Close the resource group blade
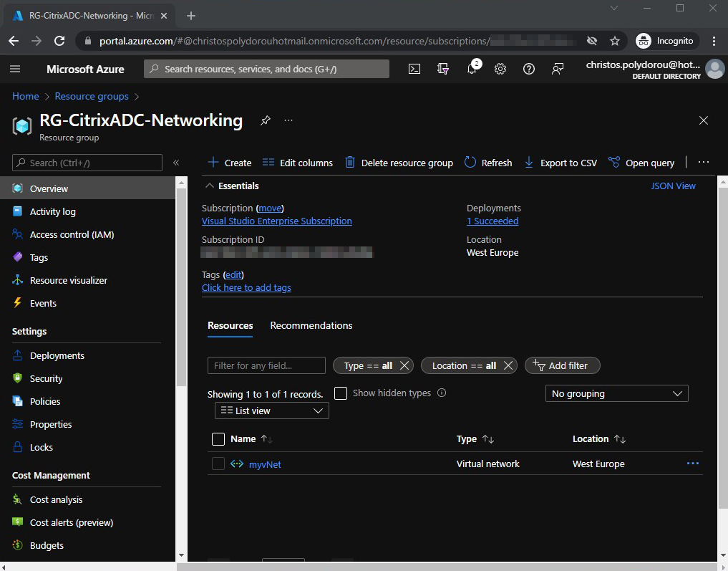728x571 pixels. click(x=704, y=120)
